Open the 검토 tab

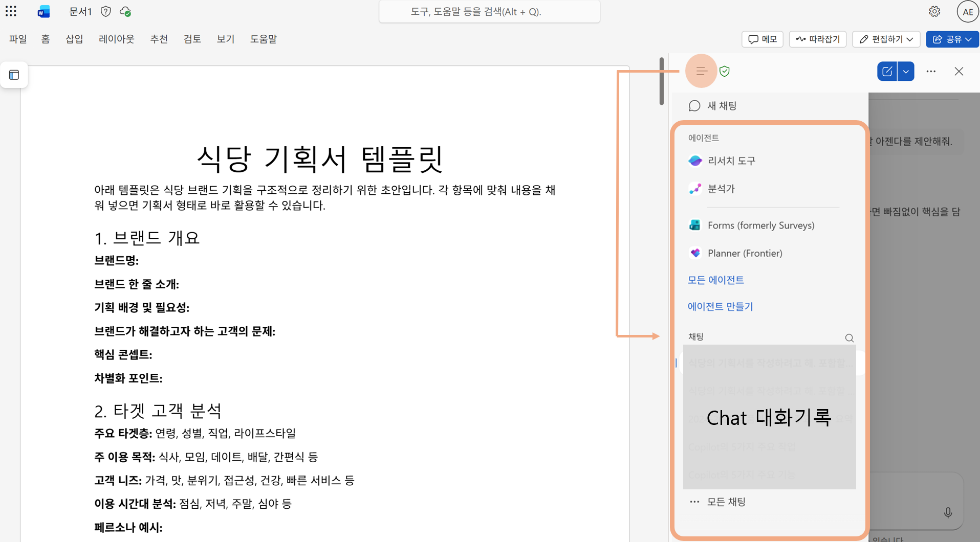[192, 39]
